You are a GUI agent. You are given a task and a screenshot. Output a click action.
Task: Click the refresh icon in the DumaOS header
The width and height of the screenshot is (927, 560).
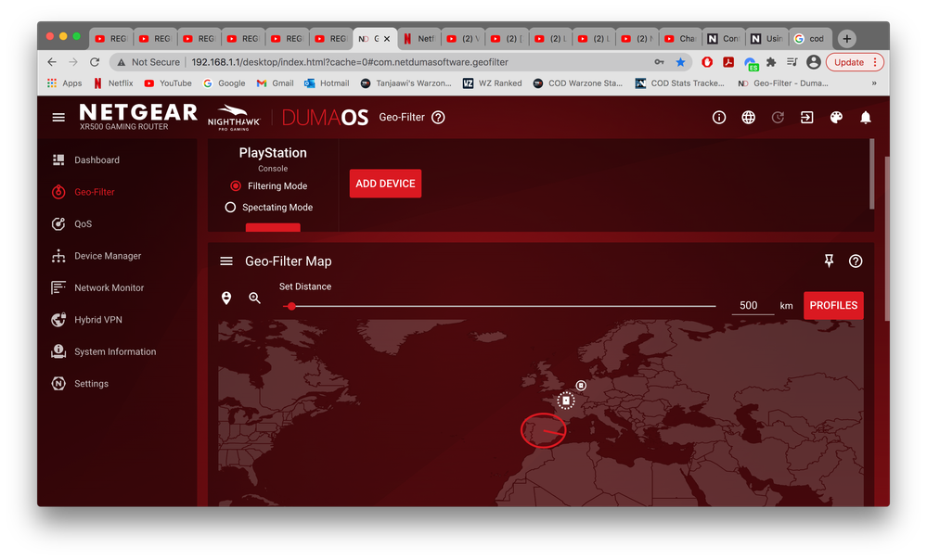click(778, 117)
